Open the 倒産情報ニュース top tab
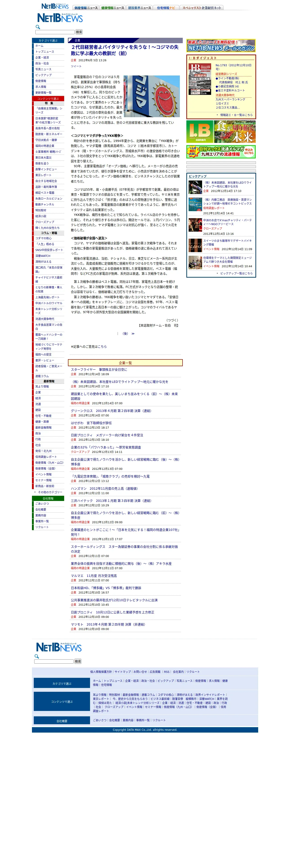The width and height of the screenshot is (289, 868). (x=86, y=8)
